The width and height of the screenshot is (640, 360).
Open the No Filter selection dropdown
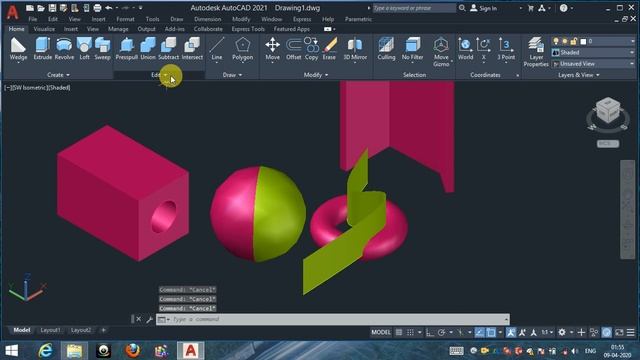coord(412,49)
